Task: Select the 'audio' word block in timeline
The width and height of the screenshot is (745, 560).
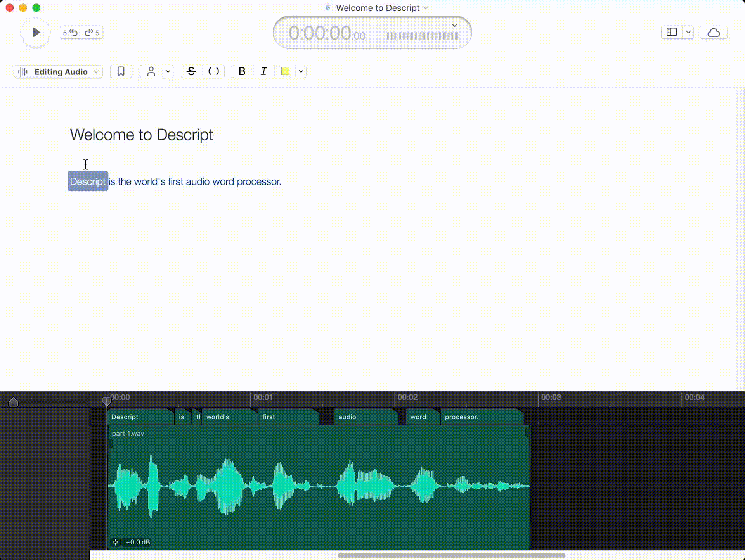Action: pyautogui.click(x=366, y=417)
